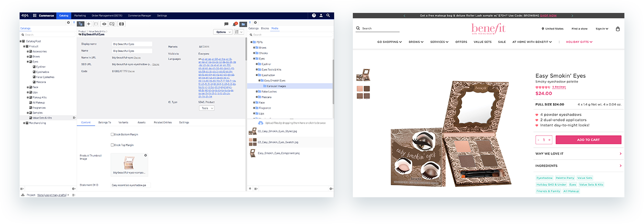Enable the Block Top Margin checkbox
Screen dimensions: 644x224
[x=112, y=145]
